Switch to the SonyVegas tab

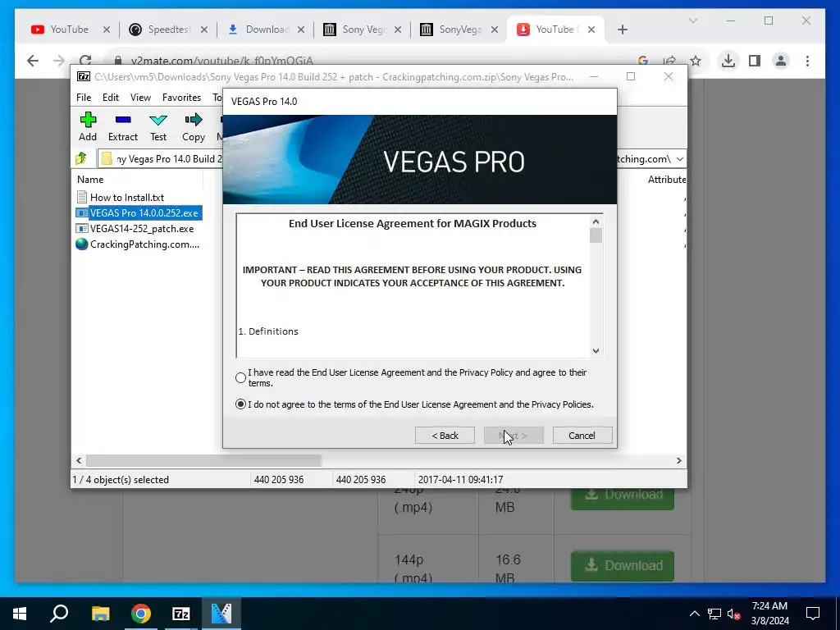pos(452,30)
